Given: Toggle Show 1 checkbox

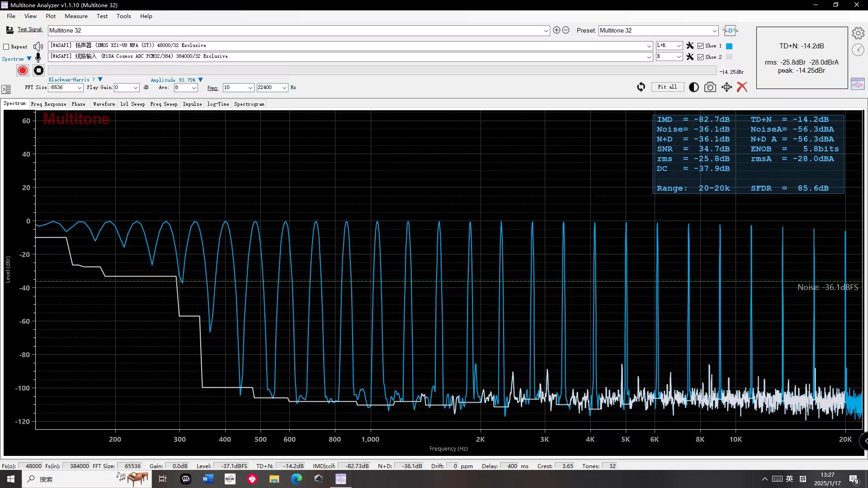Looking at the screenshot, I should coord(700,46).
